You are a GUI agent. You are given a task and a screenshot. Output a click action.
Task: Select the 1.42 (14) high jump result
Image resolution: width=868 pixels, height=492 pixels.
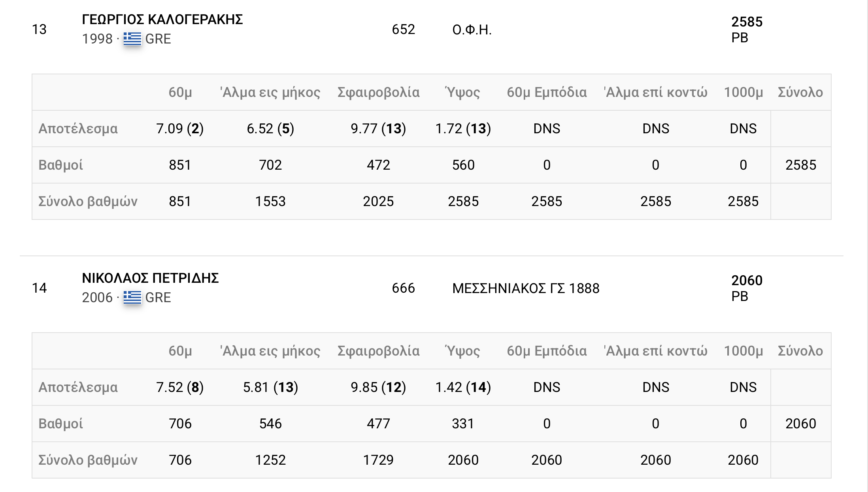(463, 387)
